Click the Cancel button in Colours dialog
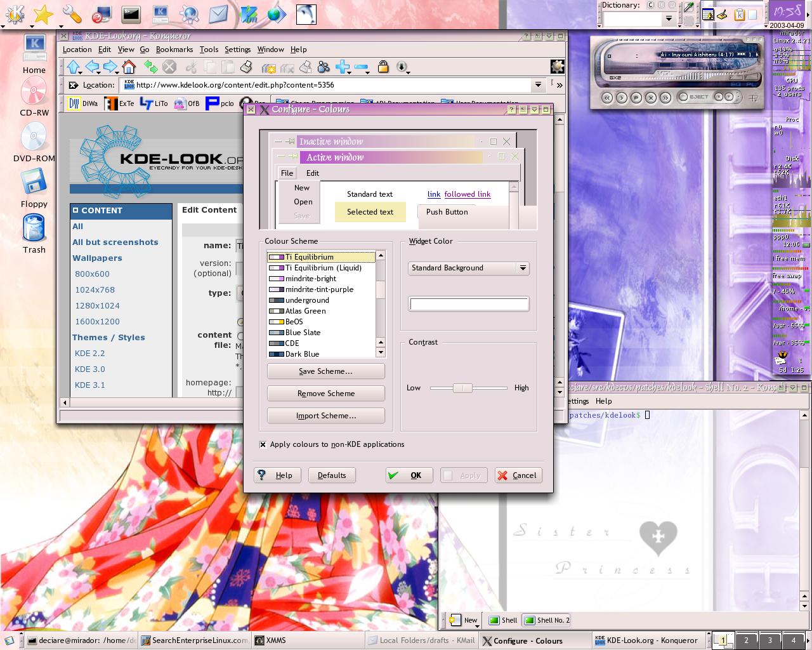Image resolution: width=812 pixels, height=650 pixels. pyautogui.click(x=518, y=475)
